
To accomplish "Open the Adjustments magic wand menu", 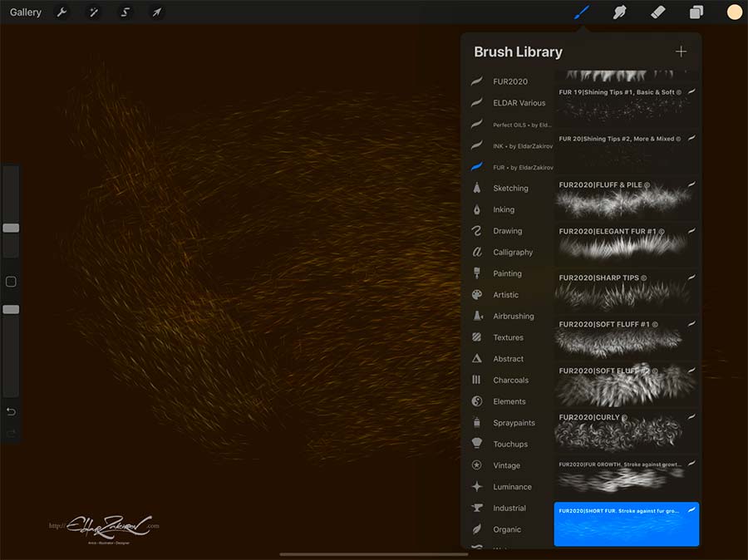I will pyautogui.click(x=93, y=12).
